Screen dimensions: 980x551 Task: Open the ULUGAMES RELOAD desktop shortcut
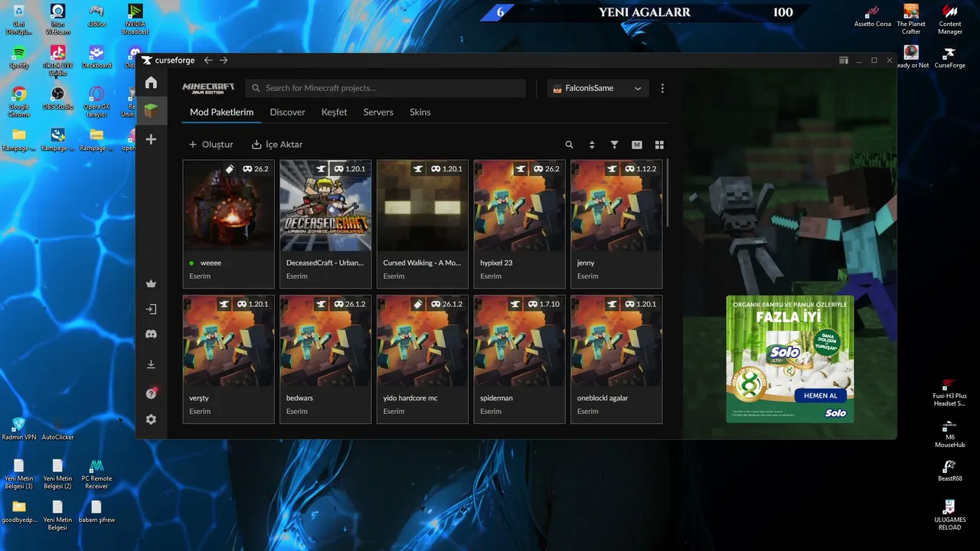coord(949,515)
